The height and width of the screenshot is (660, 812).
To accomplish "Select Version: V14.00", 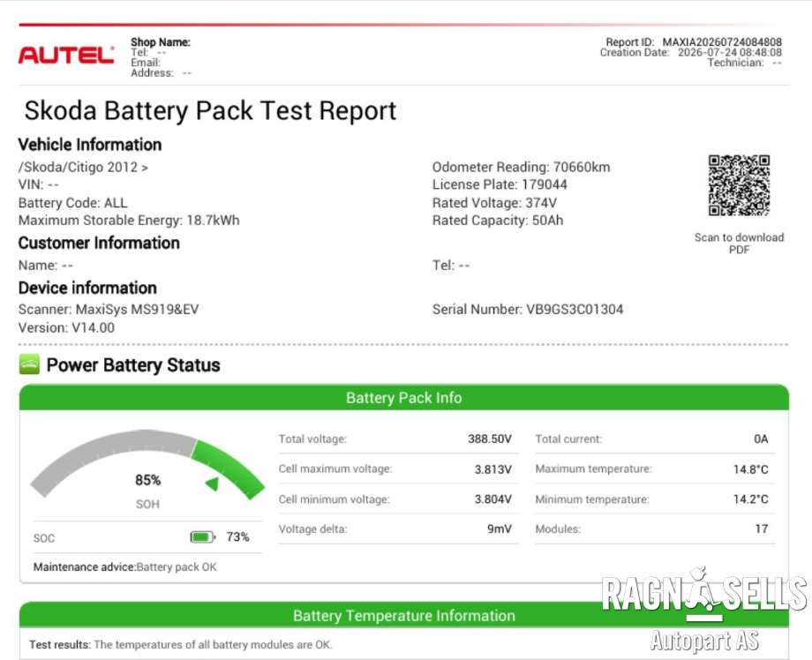I will 66,327.
